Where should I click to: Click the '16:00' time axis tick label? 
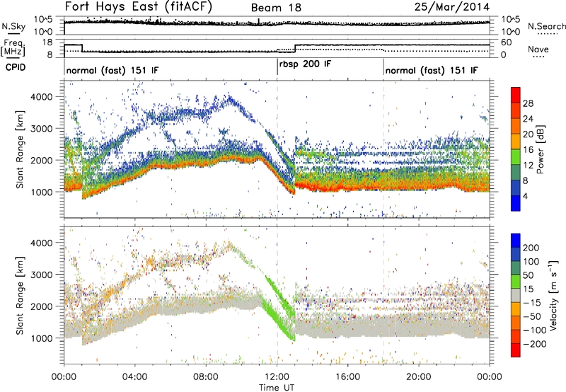[x=347, y=377]
